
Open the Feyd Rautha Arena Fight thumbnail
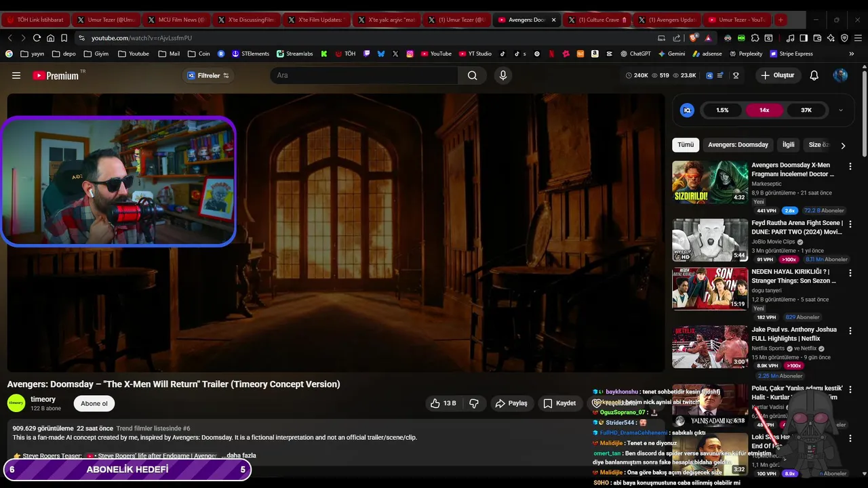710,240
